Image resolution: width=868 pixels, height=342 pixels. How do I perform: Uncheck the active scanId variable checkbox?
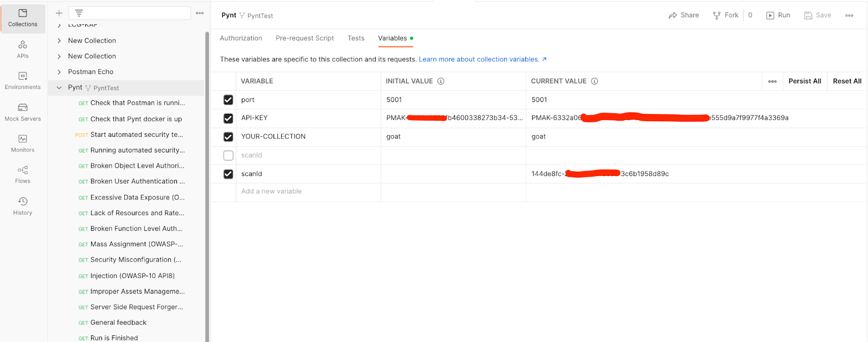tap(228, 174)
